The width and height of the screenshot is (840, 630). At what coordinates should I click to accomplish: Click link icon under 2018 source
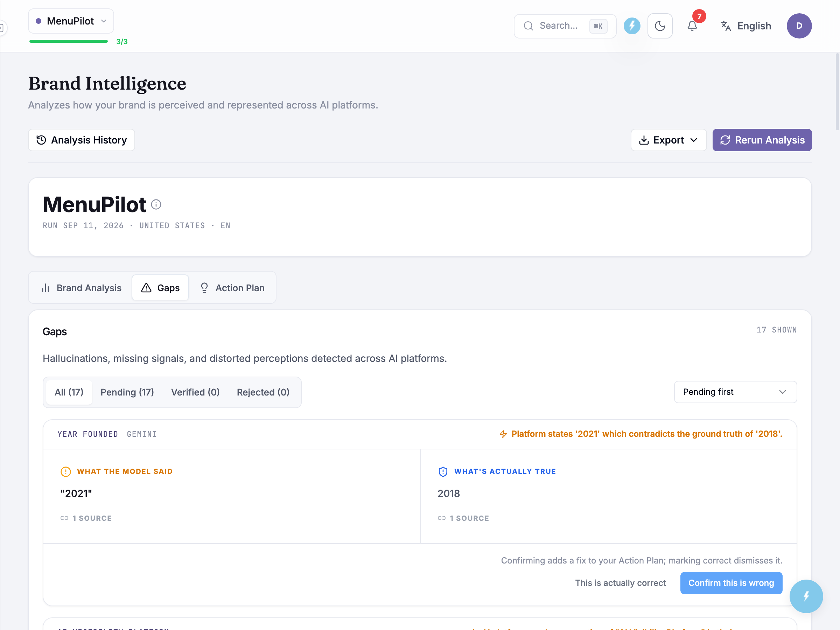pos(442,518)
